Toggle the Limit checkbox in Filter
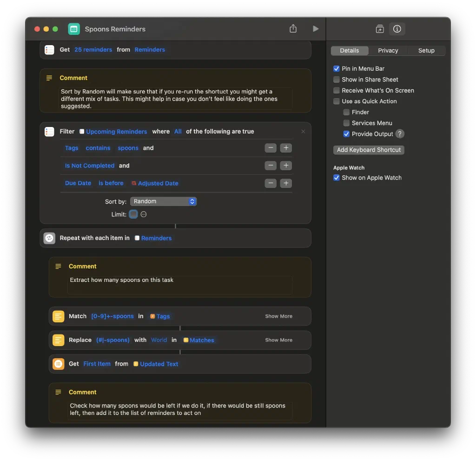The width and height of the screenshot is (476, 461). click(133, 214)
